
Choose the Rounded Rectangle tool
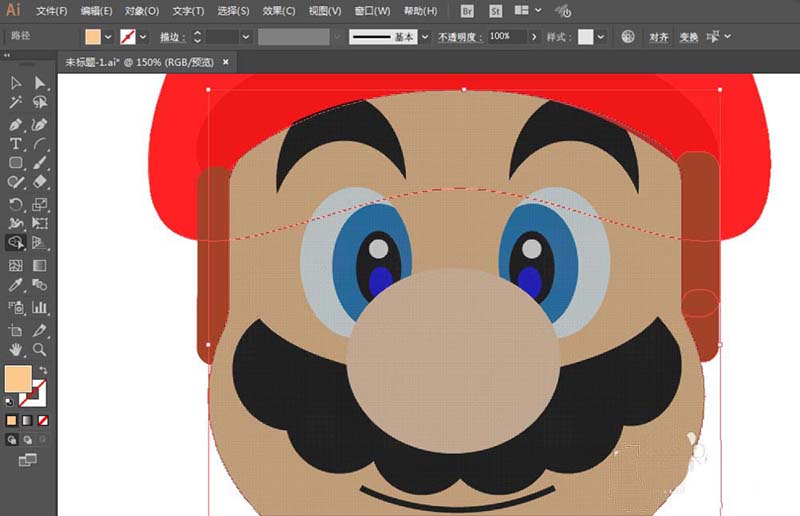pos(15,163)
